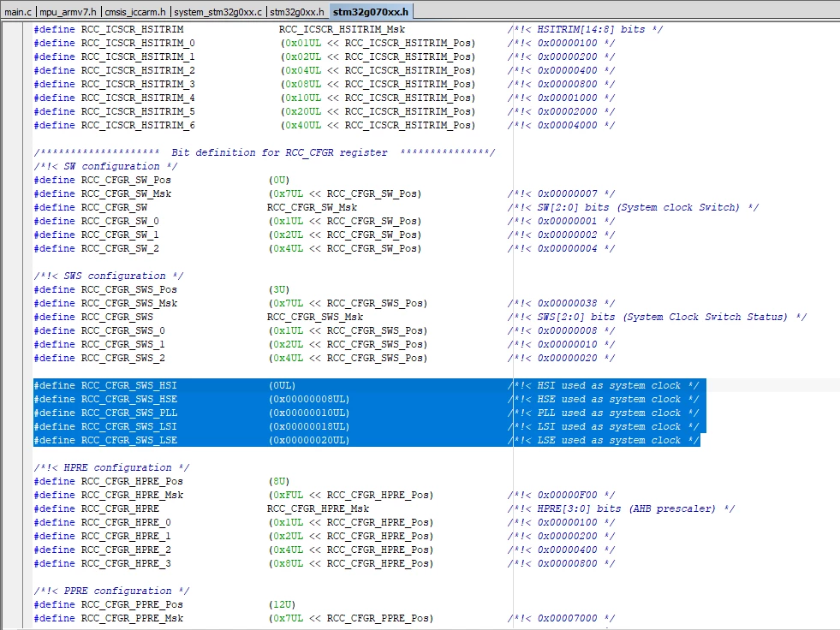
Task: Open the stm32g0xx.h tab
Action: tap(297, 11)
